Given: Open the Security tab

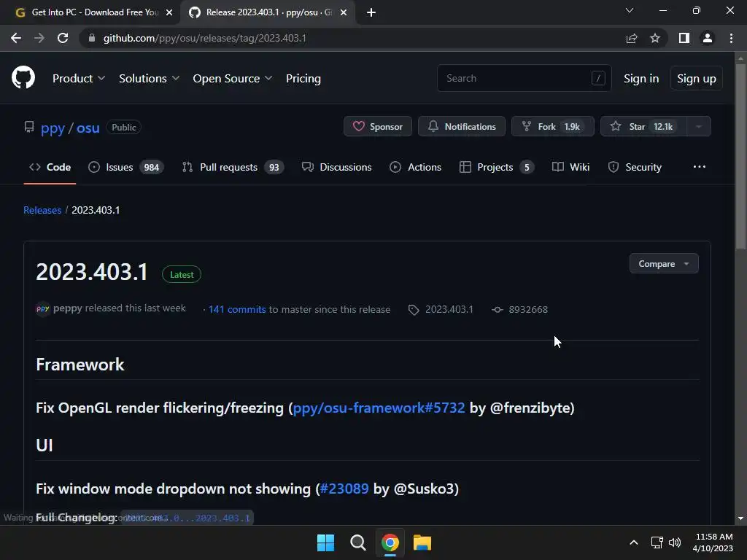Looking at the screenshot, I should (635, 167).
